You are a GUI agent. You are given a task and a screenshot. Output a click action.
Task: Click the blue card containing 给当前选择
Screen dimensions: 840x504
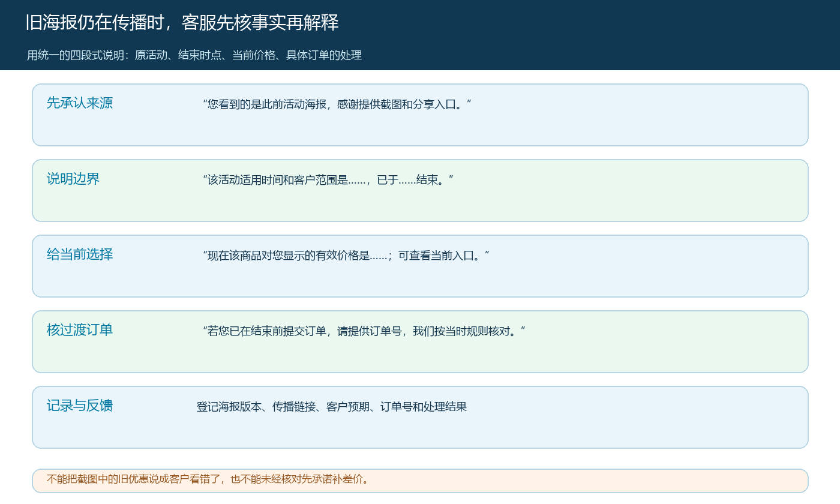[420, 266]
